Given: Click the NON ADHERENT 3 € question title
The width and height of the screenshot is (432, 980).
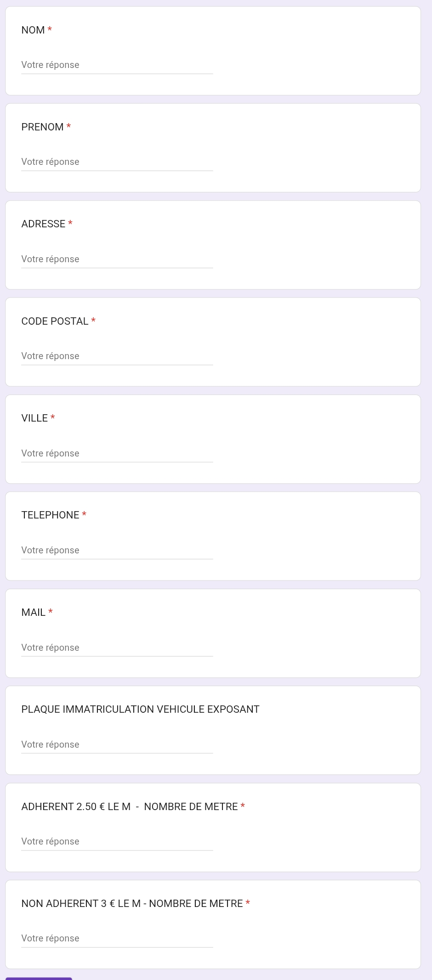Looking at the screenshot, I should (x=132, y=904).
